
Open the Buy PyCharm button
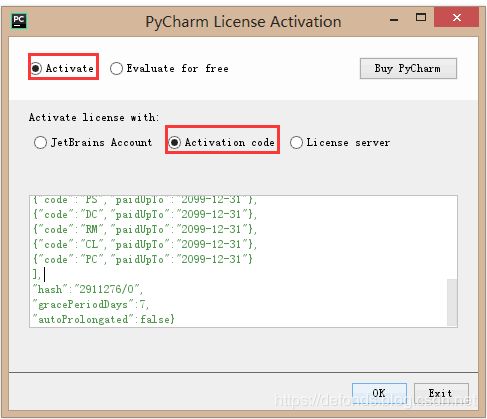[408, 68]
